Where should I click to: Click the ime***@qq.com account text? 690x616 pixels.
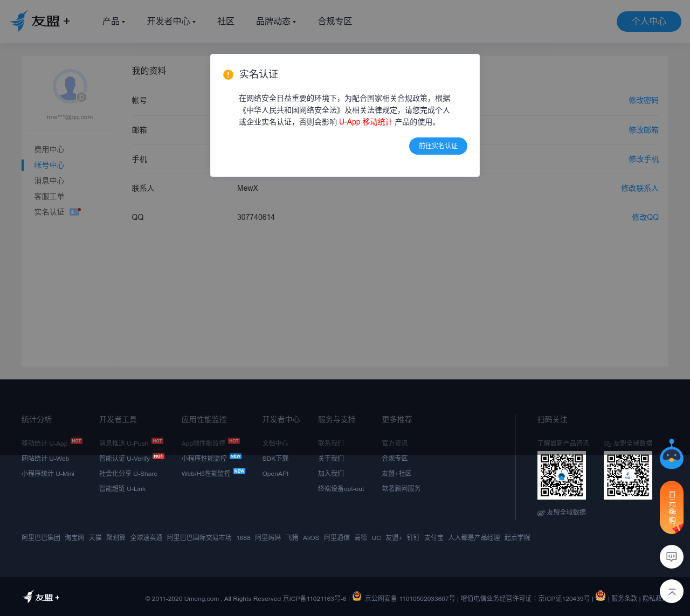pyautogui.click(x=70, y=117)
